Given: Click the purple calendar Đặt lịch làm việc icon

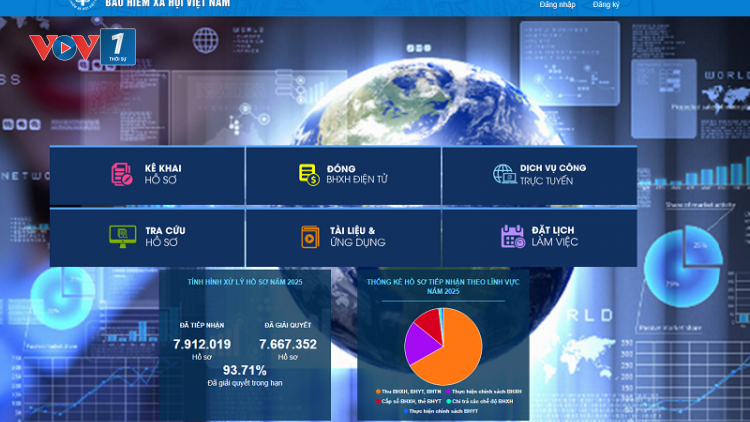Looking at the screenshot, I should tap(513, 236).
